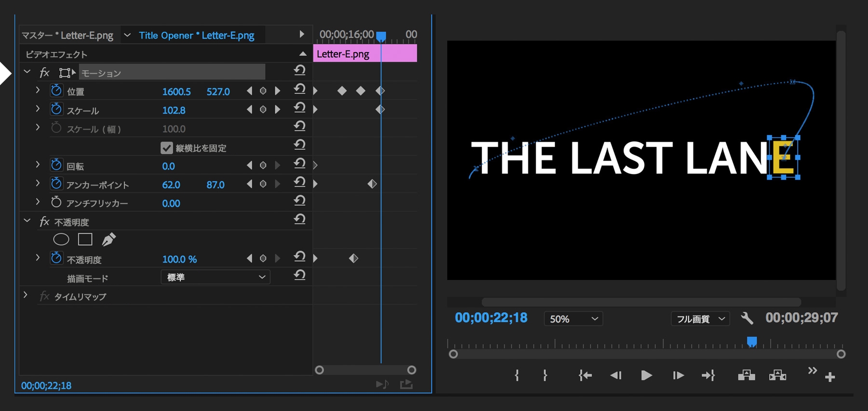868x411 pixels.
Task: Open the フル画質 playback resolution dropdown
Action: [x=700, y=319]
